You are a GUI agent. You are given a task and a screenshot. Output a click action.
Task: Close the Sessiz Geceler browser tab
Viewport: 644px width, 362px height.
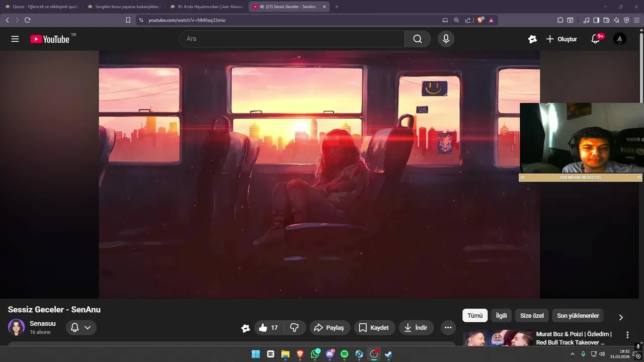tap(324, 7)
